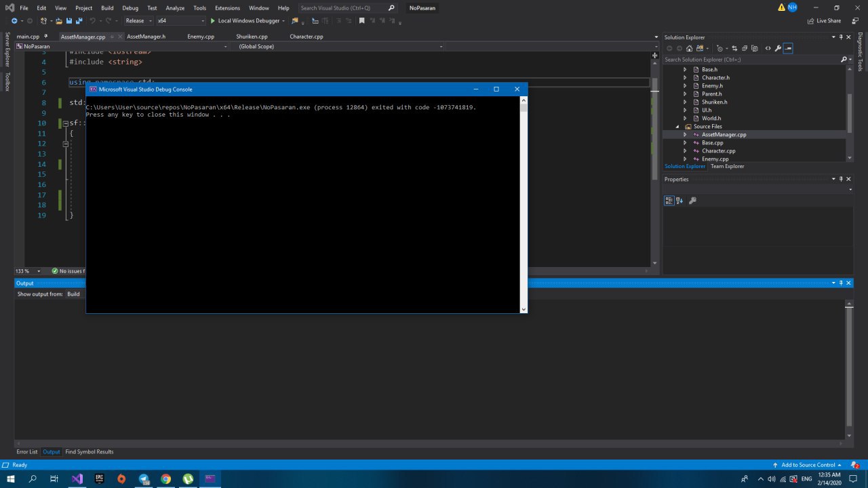Viewport: 868px width, 488px height.
Task: Switch to the Shuriken.cpp tab
Action: (x=252, y=37)
